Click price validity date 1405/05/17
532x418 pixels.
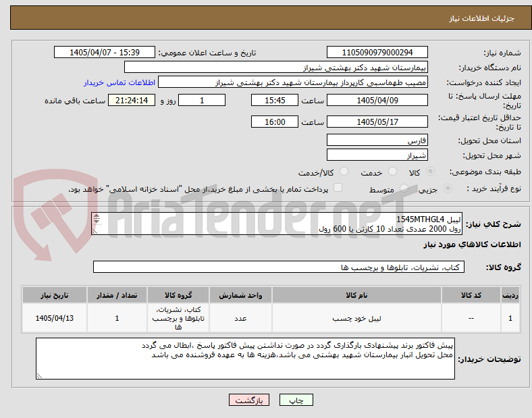point(377,122)
